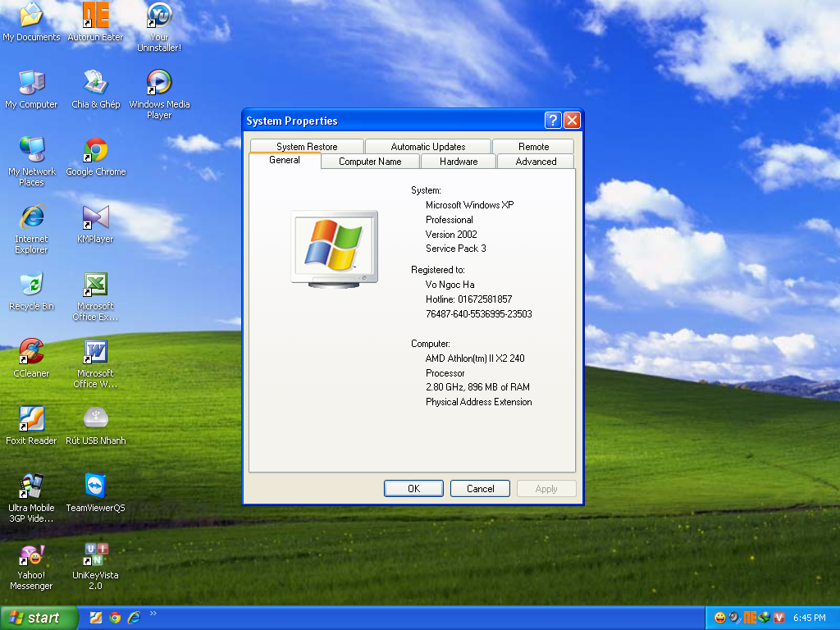Click Internet Explorer quick launch icon

(134, 618)
